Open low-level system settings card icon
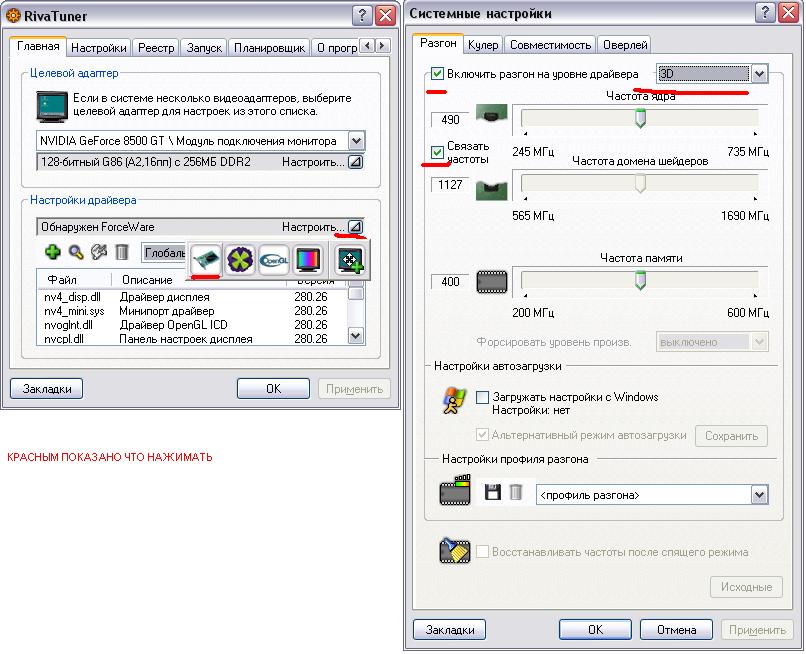This screenshot has height=654, width=806. coord(206,260)
